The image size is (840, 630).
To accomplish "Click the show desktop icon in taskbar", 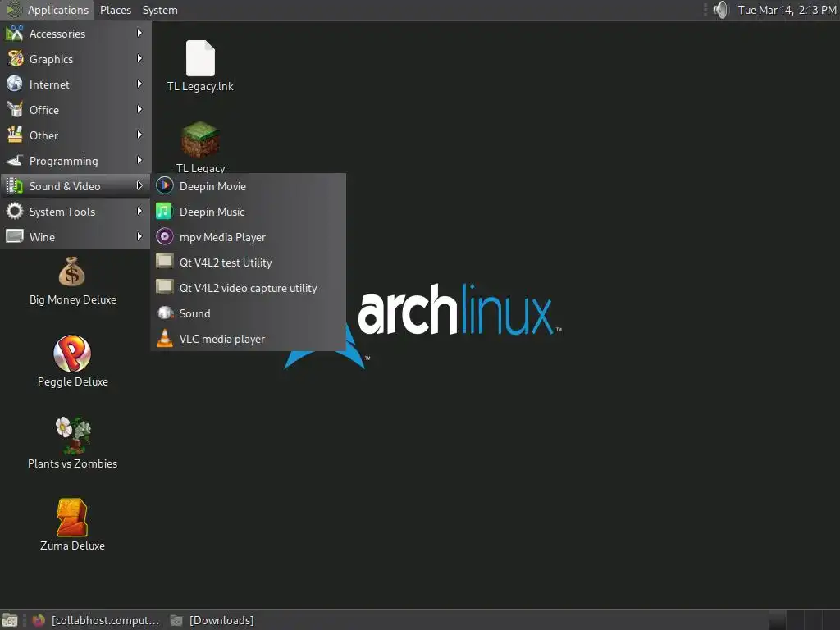I will pyautogui.click(x=10, y=620).
